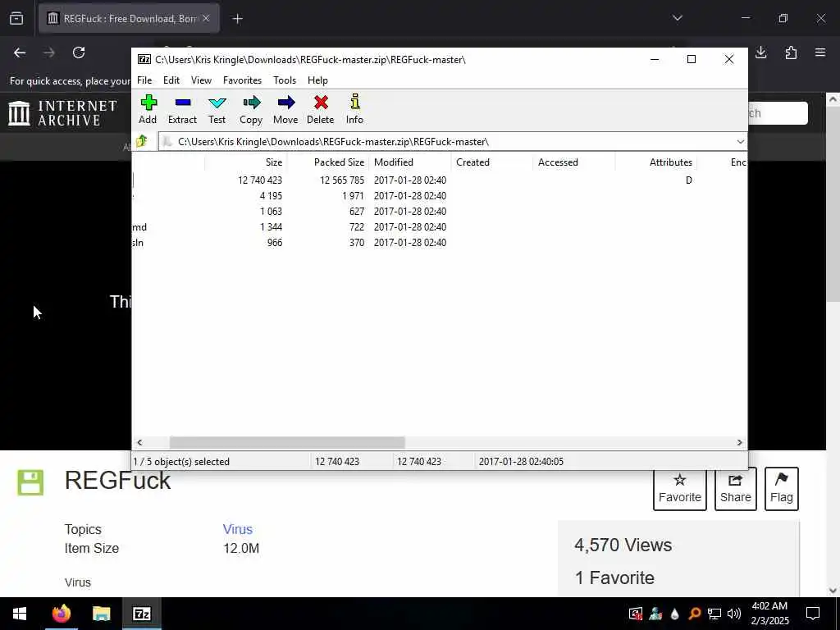Click the Favorite button on the archive page
Screen dimensions: 840x630
[680, 489]
